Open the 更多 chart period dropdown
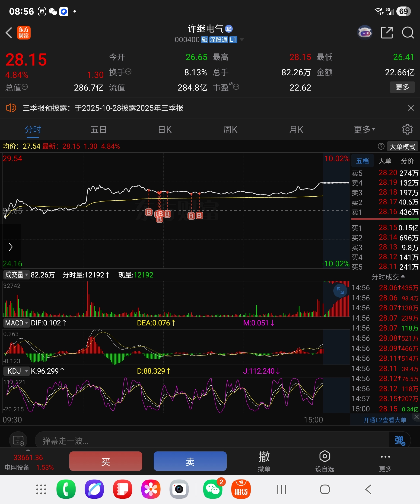The image size is (420, 504). click(364, 130)
